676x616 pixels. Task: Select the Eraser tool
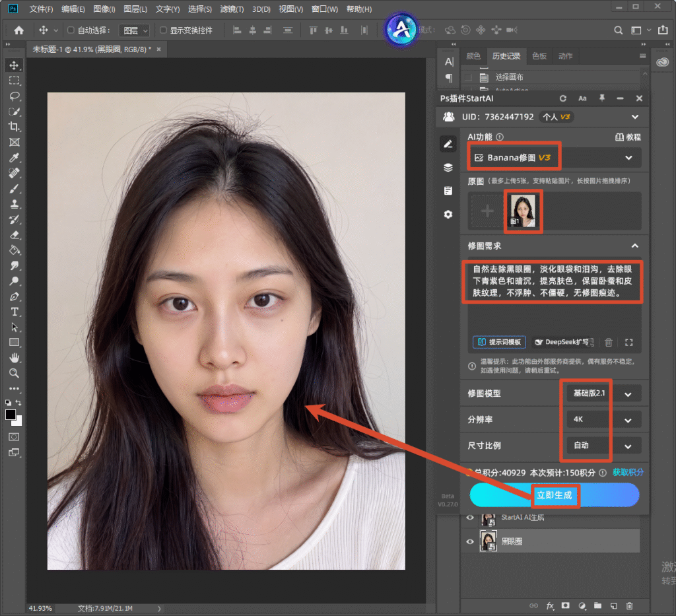(15, 235)
